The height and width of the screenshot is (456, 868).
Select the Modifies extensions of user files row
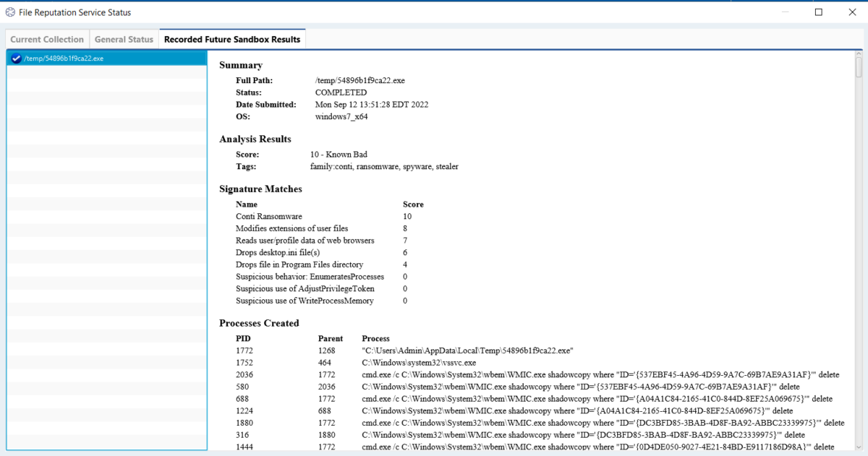(x=292, y=228)
